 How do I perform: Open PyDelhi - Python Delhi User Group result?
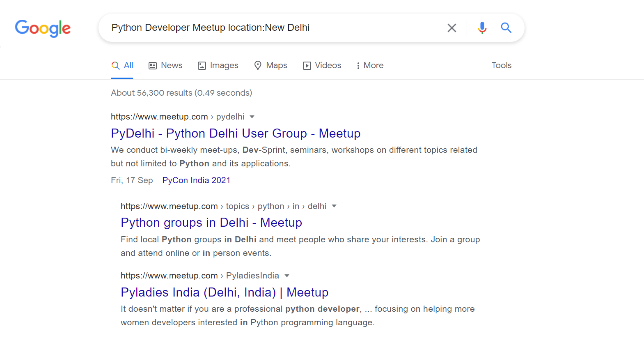[236, 133]
